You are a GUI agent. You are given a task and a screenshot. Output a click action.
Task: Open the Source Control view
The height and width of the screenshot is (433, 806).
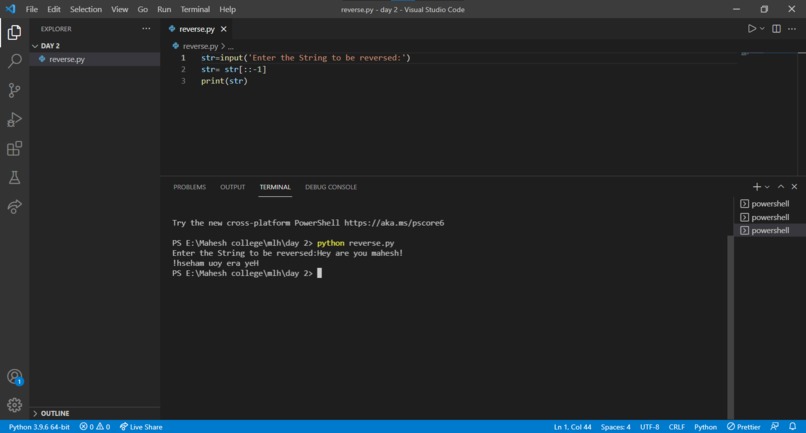point(14,91)
